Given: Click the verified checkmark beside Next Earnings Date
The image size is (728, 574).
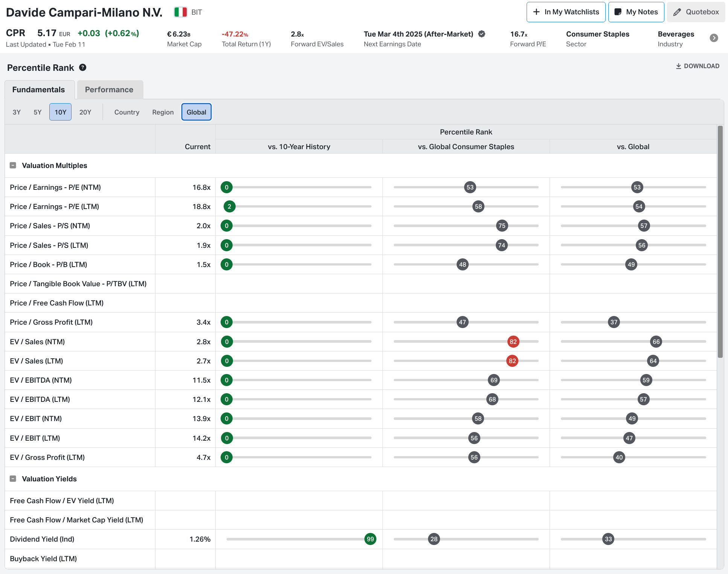Looking at the screenshot, I should coord(481,34).
